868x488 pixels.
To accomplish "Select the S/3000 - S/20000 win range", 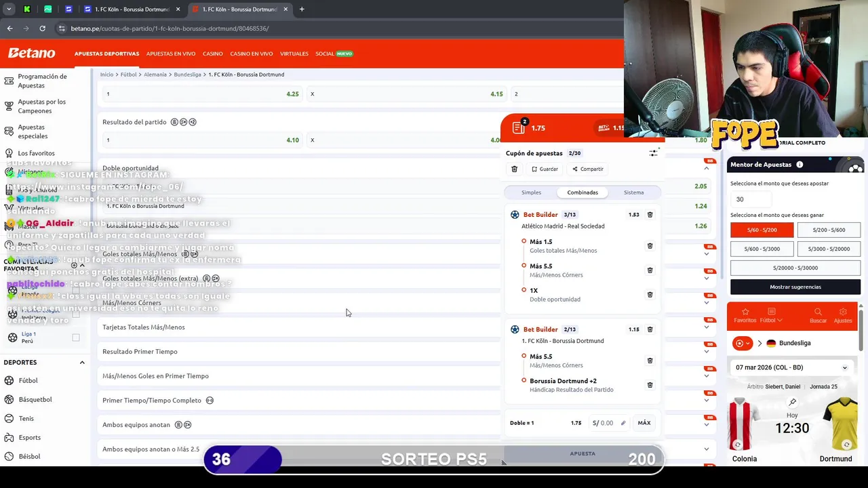I will pyautogui.click(x=829, y=249).
